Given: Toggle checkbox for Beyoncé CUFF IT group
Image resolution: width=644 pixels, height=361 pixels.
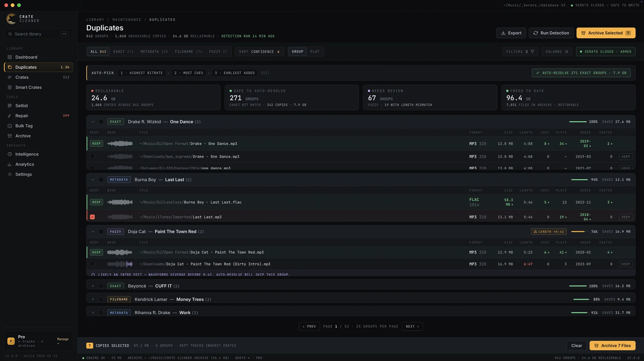Looking at the screenshot, I should coord(101,286).
